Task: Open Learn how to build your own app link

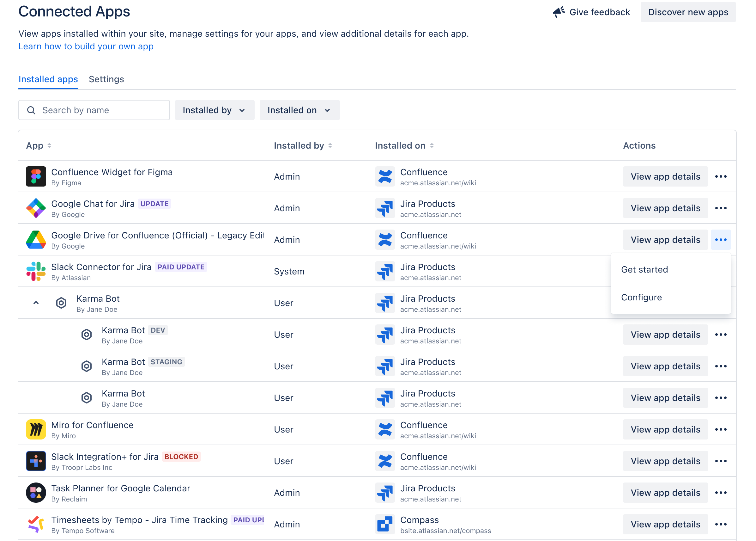Action: pos(86,46)
